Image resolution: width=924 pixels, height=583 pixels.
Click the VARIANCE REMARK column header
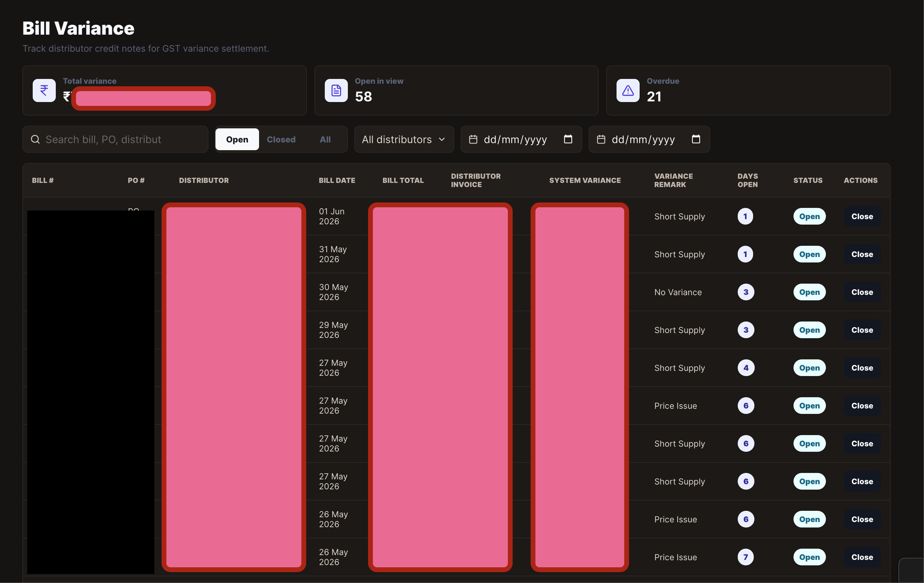click(x=673, y=181)
